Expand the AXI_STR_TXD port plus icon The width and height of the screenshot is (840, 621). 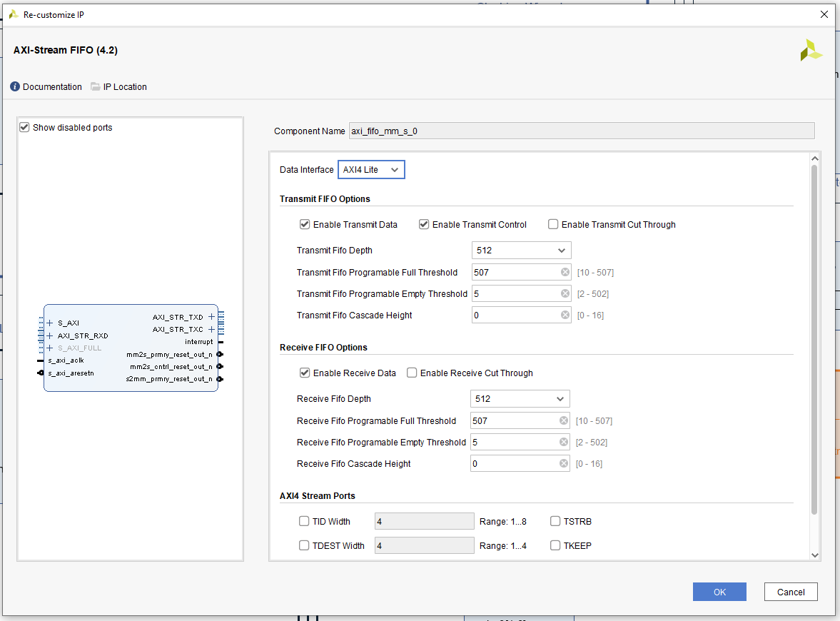212,317
